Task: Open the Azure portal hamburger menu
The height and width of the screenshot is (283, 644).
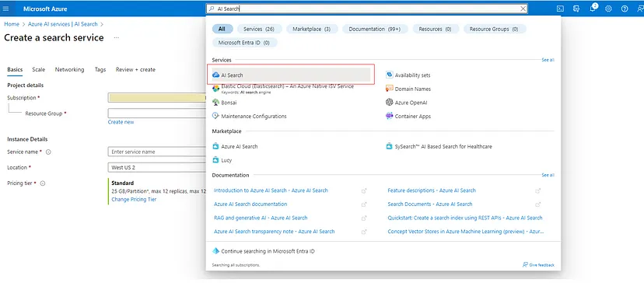Action: click(5, 9)
